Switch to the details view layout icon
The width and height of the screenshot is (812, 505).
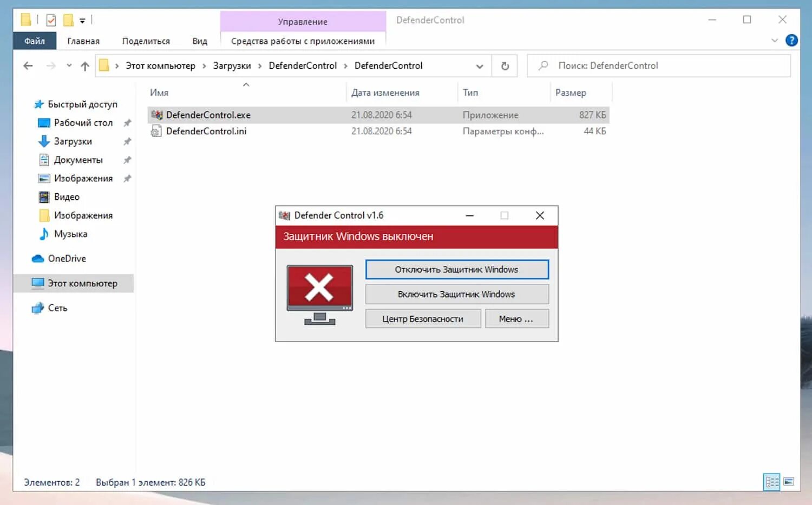[x=772, y=482]
